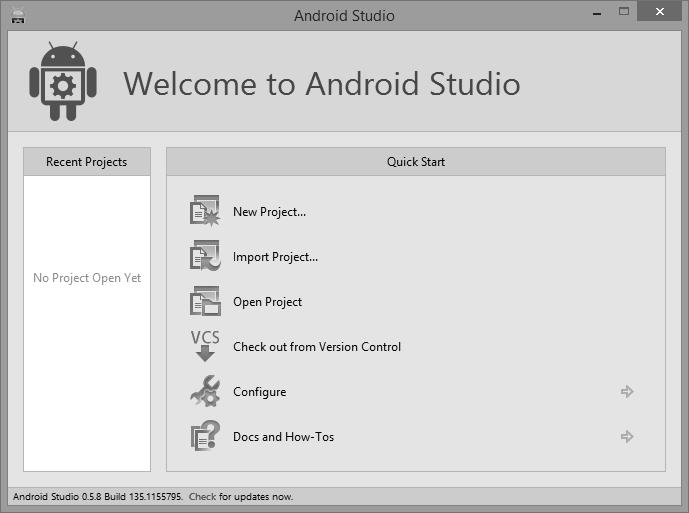This screenshot has height=513, width=689.
Task: Maximize the Android Studio window
Action: 624,11
